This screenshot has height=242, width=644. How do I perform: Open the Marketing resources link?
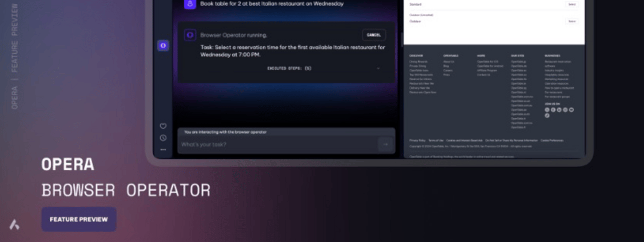click(556, 79)
